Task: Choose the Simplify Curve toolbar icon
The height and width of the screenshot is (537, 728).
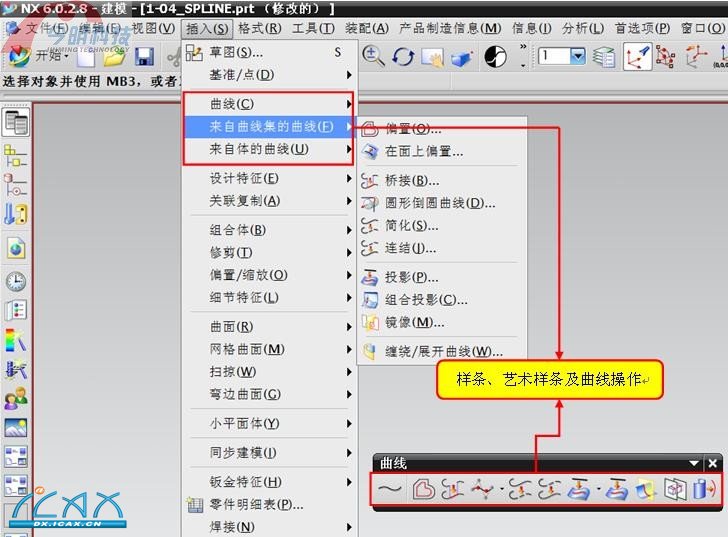Action: coord(520,489)
